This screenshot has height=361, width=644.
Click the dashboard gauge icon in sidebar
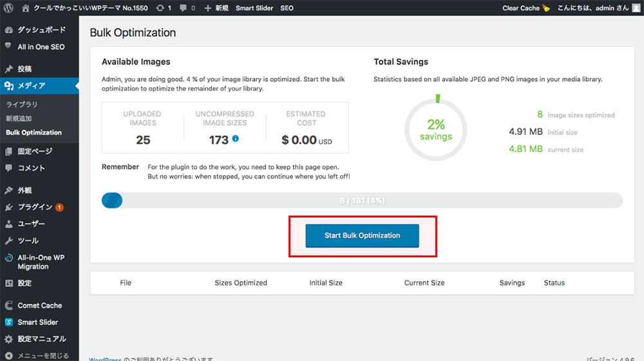(x=8, y=30)
